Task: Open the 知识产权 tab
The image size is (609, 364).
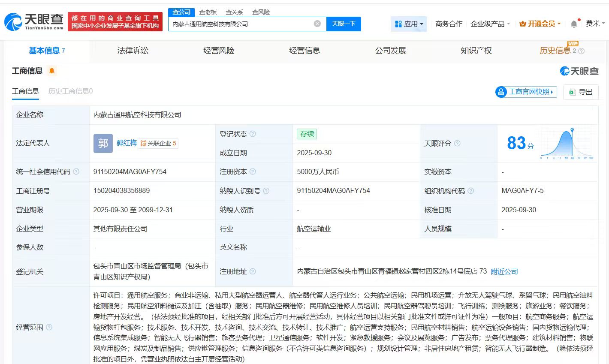Action: click(476, 51)
